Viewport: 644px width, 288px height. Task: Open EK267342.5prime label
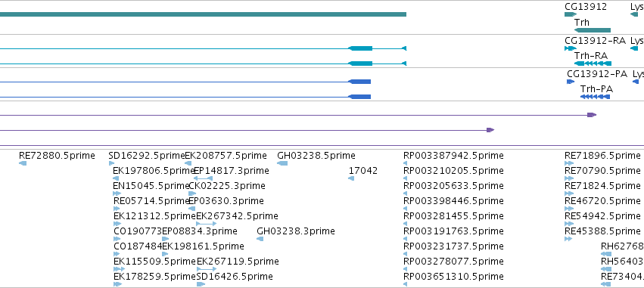tap(237, 215)
